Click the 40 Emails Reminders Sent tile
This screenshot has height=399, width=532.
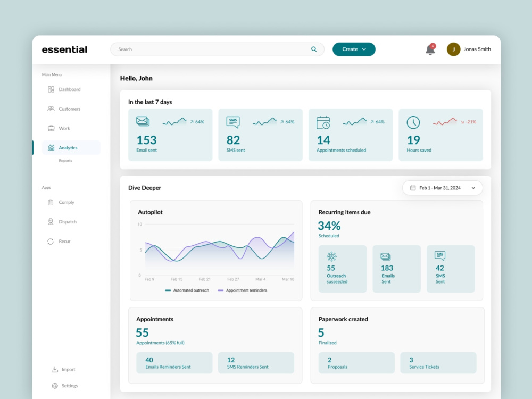[174, 363]
